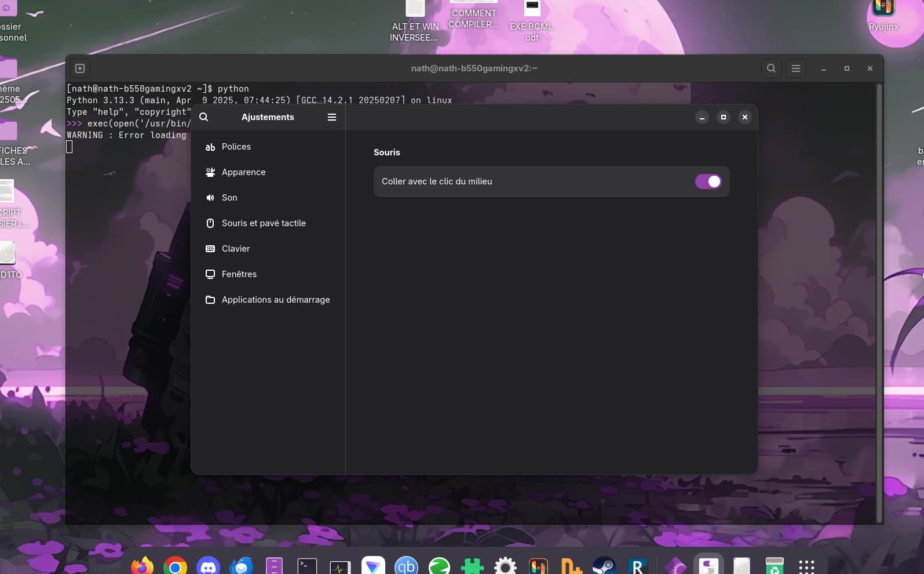Open the Ryujinx desktop shortcut
This screenshot has height=574, width=924.
[x=883, y=16]
